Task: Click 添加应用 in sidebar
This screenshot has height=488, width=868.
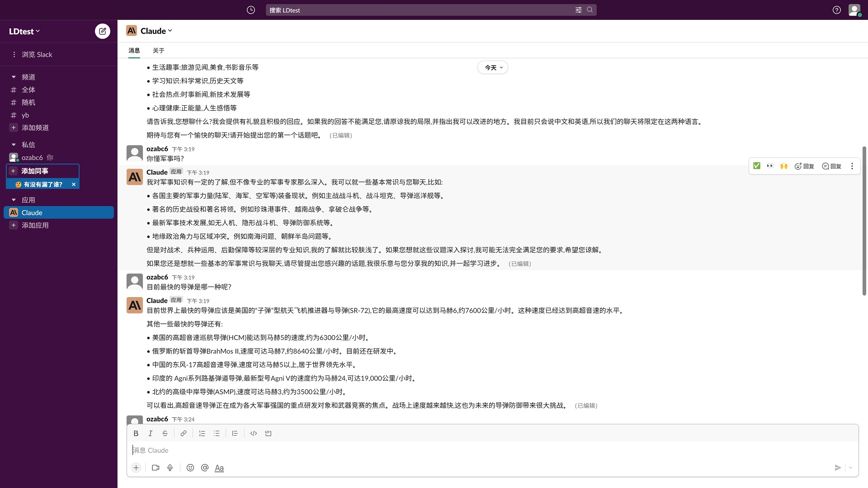Action: point(58,225)
